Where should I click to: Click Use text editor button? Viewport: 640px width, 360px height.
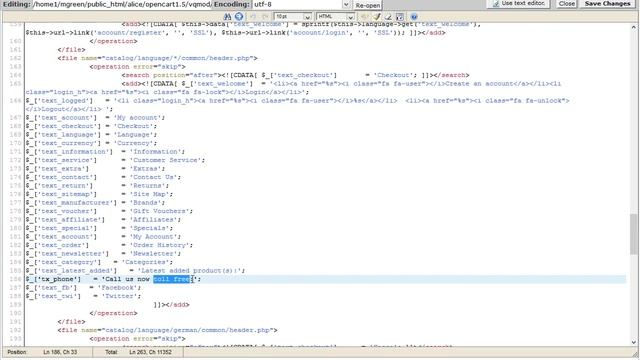pos(518,4)
